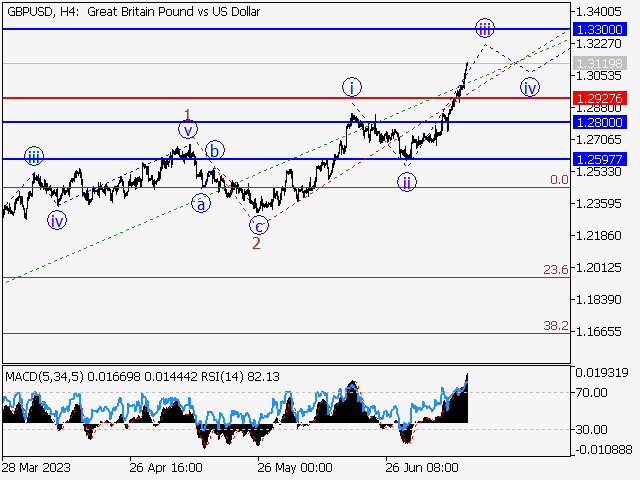This screenshot has height=480, width=640.
Task: Click the 70.00 RSI level value
Action: click(591, 393)
